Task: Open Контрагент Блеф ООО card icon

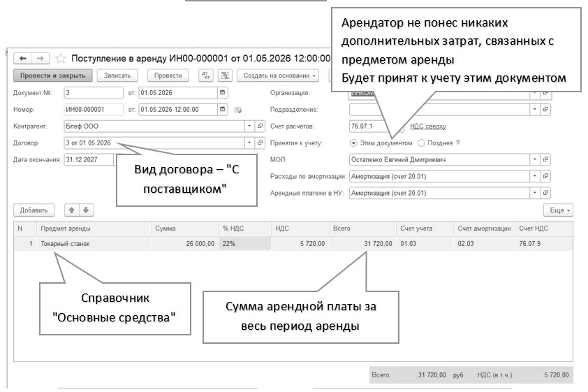Action: 260,126
